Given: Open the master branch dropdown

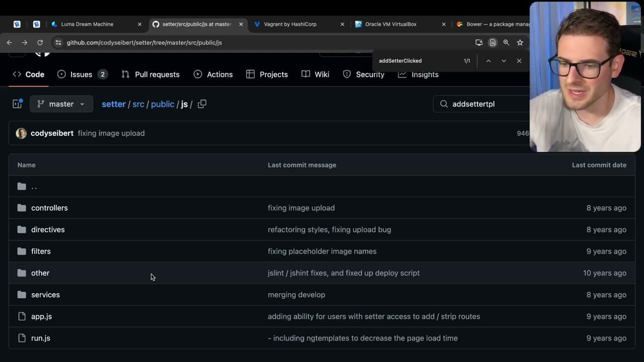Looking at the screenshot, I should click(x=61, y=104).
